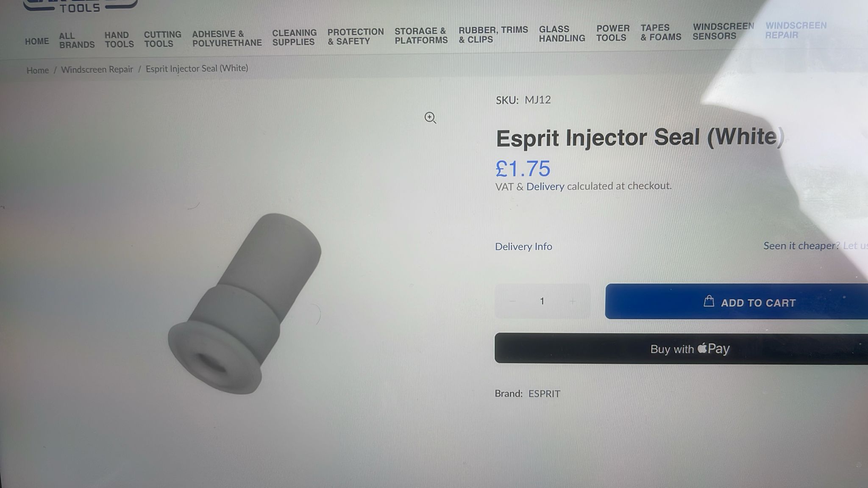Click the Tools logo at top left
868x488 pixels.
(x=81, y=6)
